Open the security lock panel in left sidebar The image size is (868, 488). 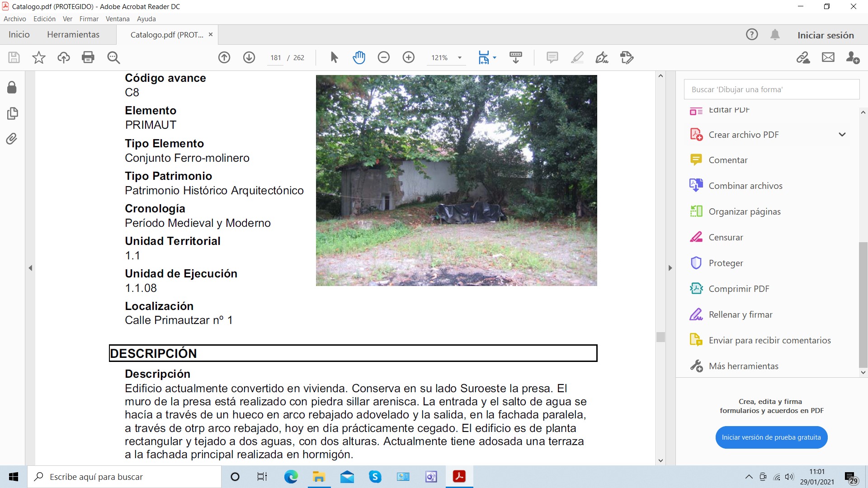[x=12, y=87]
